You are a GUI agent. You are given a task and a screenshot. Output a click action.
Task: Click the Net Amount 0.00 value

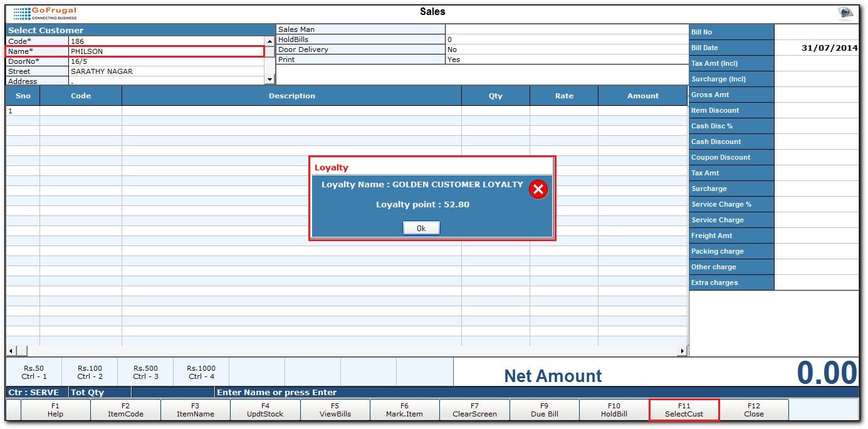click(x=827, y=373)
